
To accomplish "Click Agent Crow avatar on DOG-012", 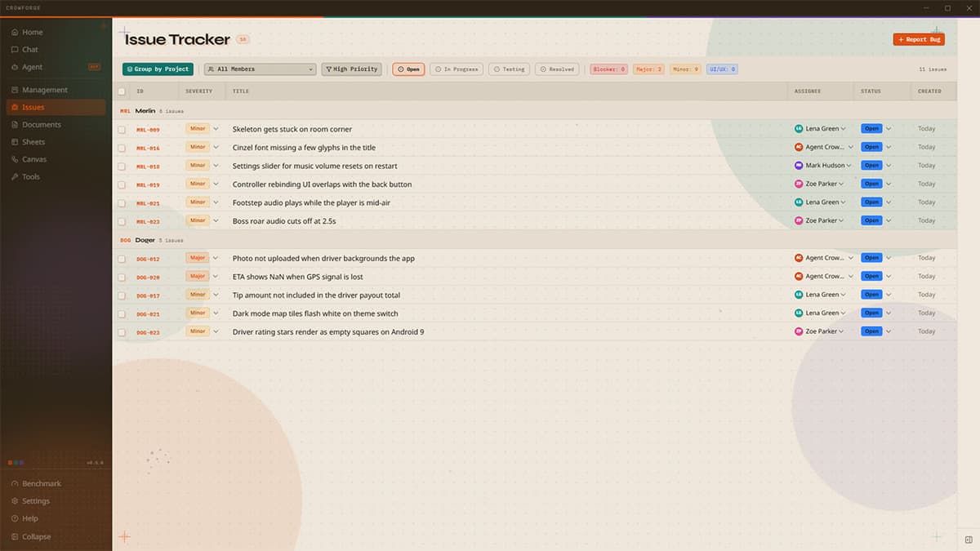I will (x=799, y=258).
